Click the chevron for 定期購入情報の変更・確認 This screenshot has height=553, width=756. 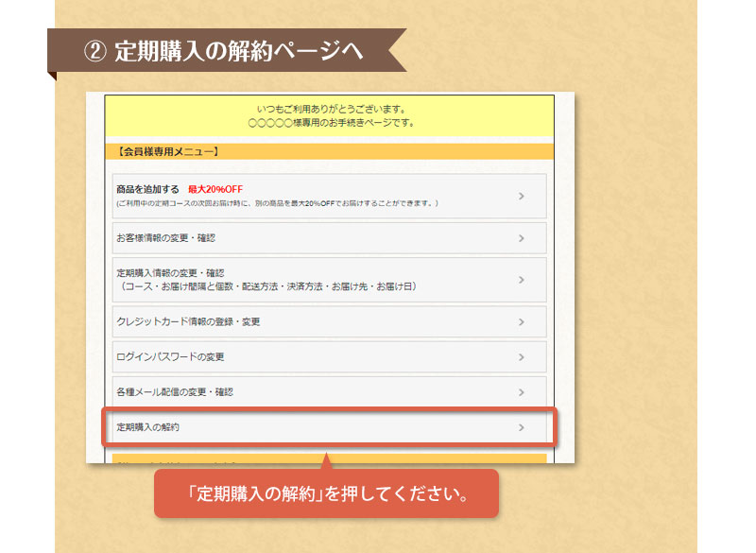(x=521, y=280)
